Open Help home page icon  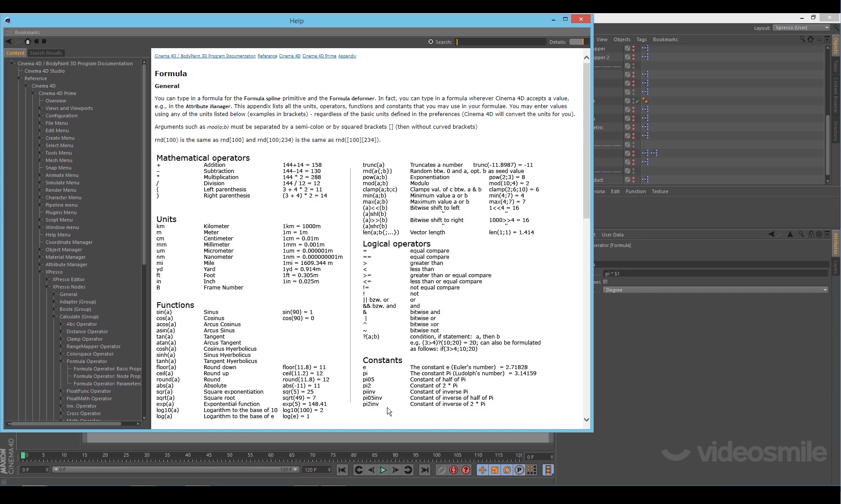click(x=28, y=42)
